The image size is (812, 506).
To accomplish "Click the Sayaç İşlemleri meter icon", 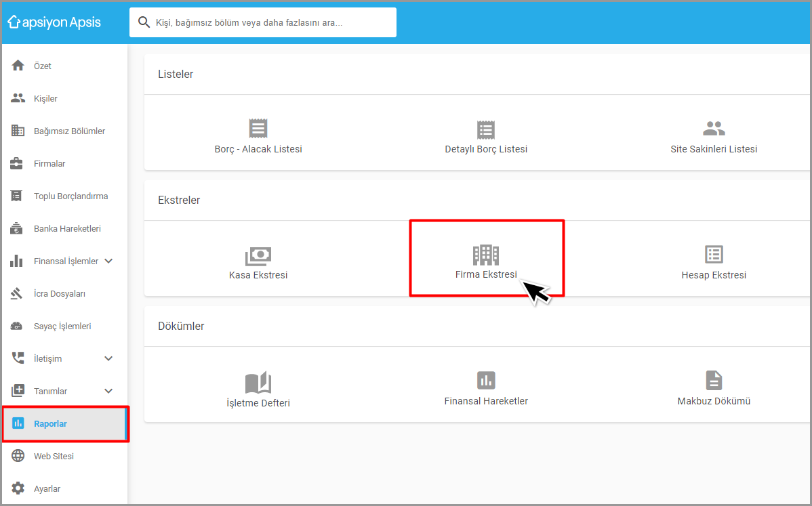I will click(16, 326).
